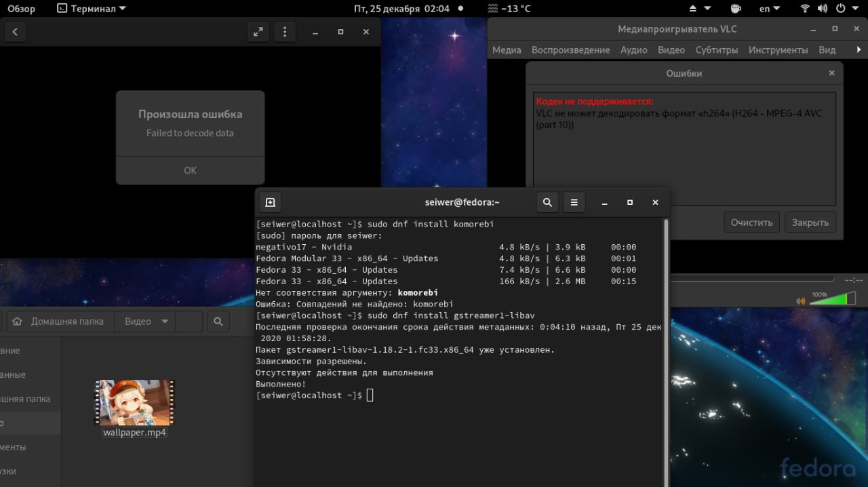This screenshot has height=487, width=868.
Task: Click Очистить in VLC errors dialog
Action: pos(751,222)
